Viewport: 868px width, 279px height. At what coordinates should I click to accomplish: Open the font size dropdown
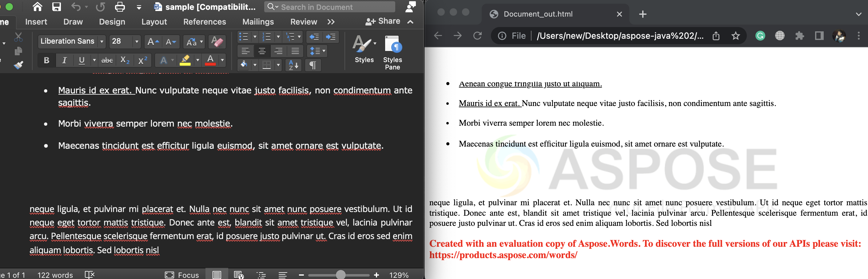click(137, 41)
